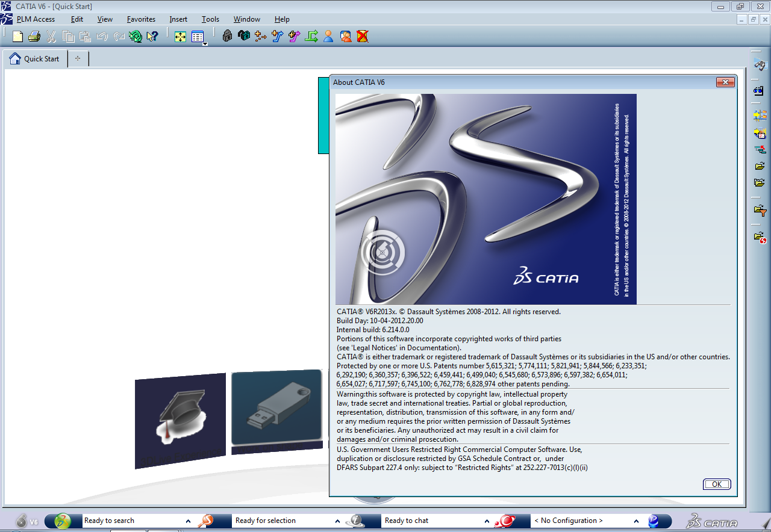Click the Undo arrow icon

pyautogui.click(x=102, y=37)
